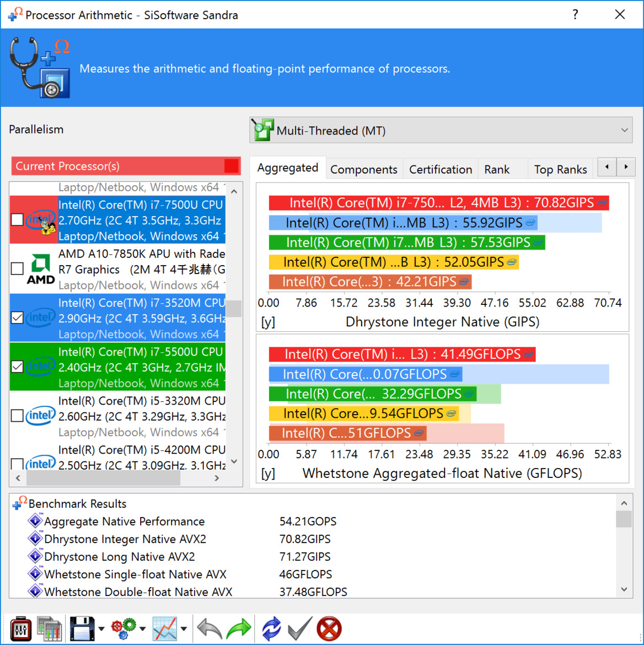Click the help question mark in title bar
Screen dimensions: 644x645
pyautogui.click(x=575, y=14)
